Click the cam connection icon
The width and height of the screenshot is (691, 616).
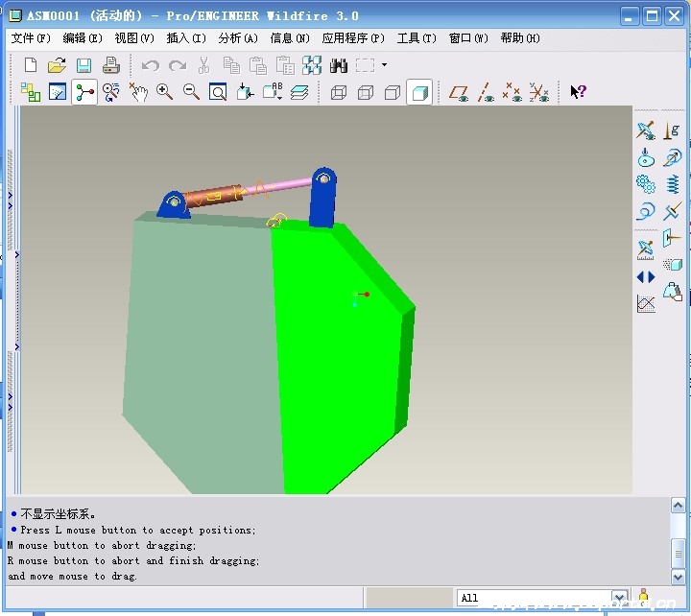(646, 157)
